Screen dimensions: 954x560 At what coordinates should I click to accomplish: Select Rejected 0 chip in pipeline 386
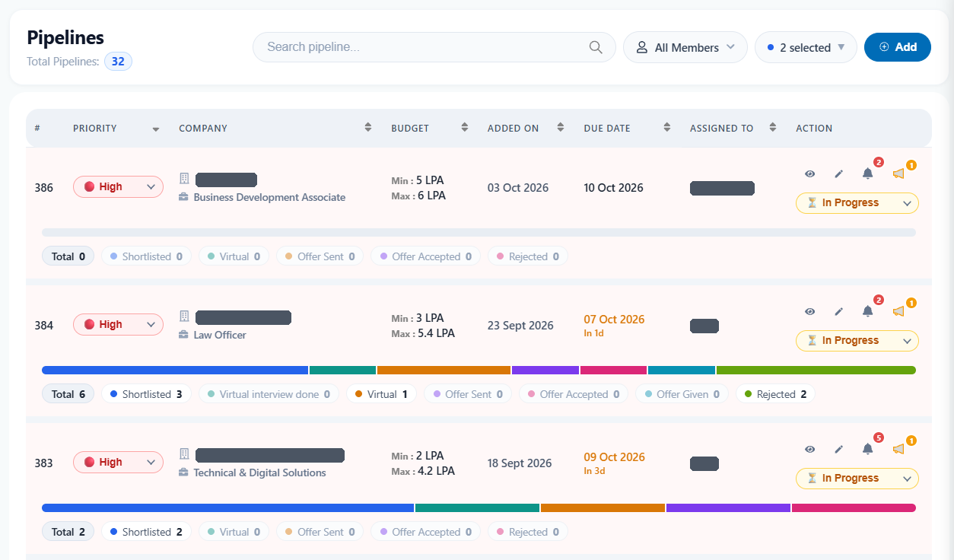click(528, 256)
